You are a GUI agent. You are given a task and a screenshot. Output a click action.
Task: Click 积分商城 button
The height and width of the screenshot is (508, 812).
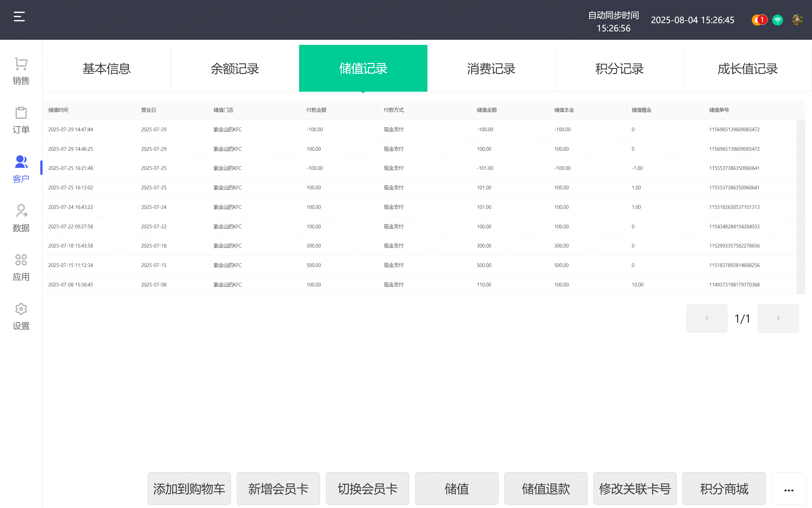point(724,489)
